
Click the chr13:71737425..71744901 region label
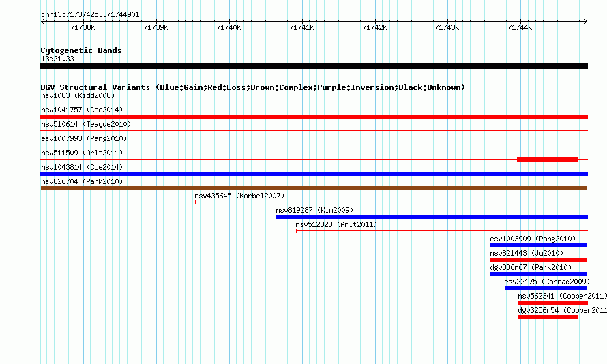coord(90,15)
